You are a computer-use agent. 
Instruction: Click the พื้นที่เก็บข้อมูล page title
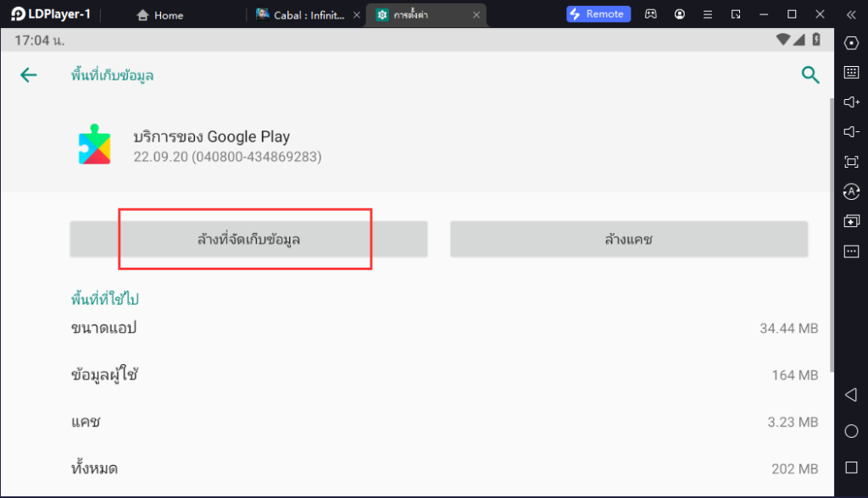tap(113, 75)
